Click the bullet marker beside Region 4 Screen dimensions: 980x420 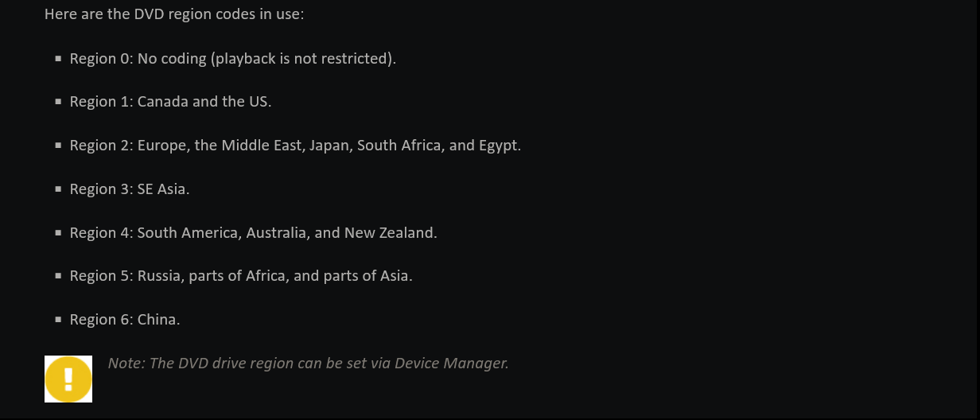coord(59,233)
